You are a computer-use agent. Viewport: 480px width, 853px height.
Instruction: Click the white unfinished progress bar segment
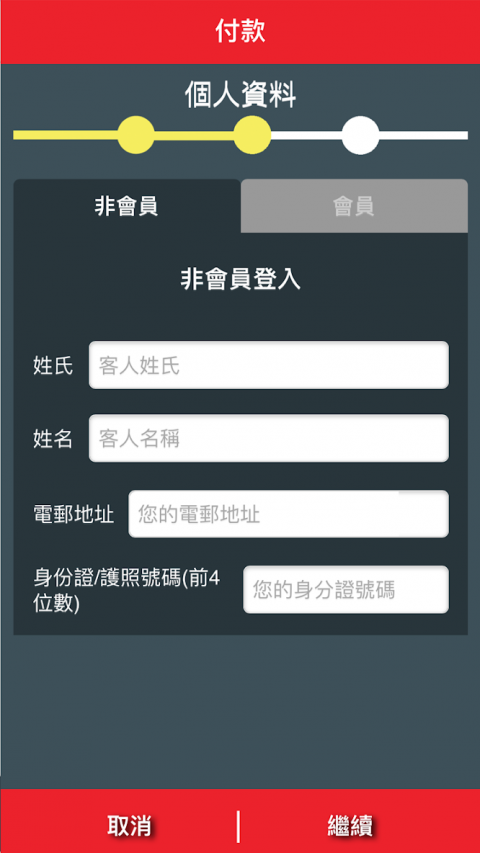[423, 135]
